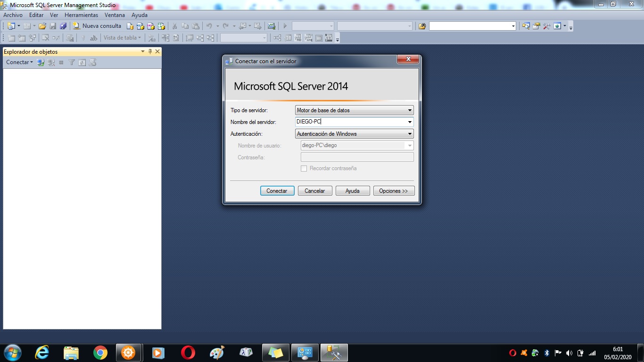Click the Cut scissors icon
Image resolution: width=644 pixels, height=362 pixels.
click(174, 26)
